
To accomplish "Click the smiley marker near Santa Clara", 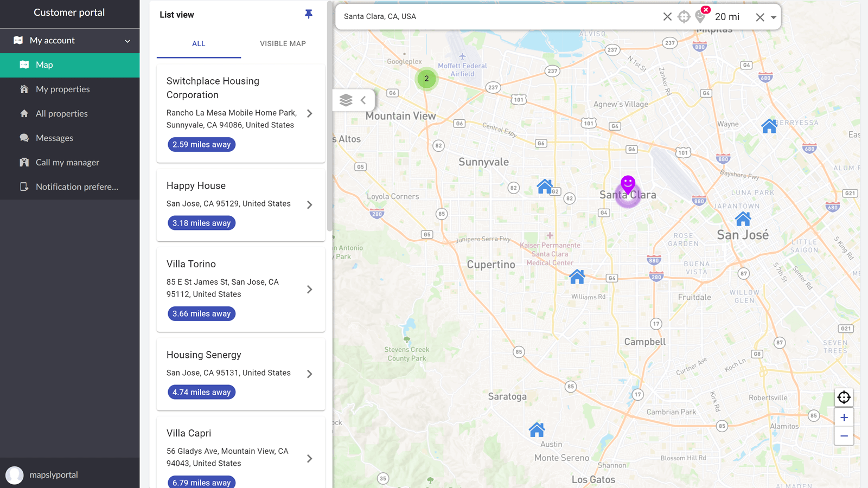I will coord(628,184).
